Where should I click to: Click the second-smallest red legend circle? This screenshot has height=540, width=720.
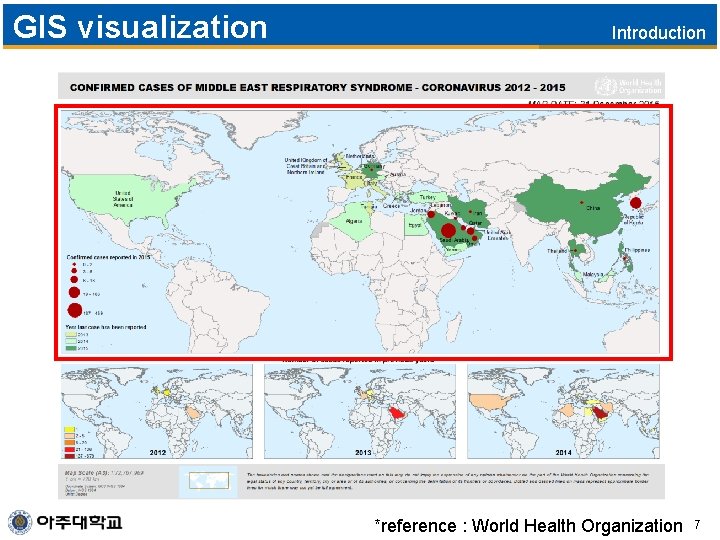pyautogui.click(x=74, y=271)
